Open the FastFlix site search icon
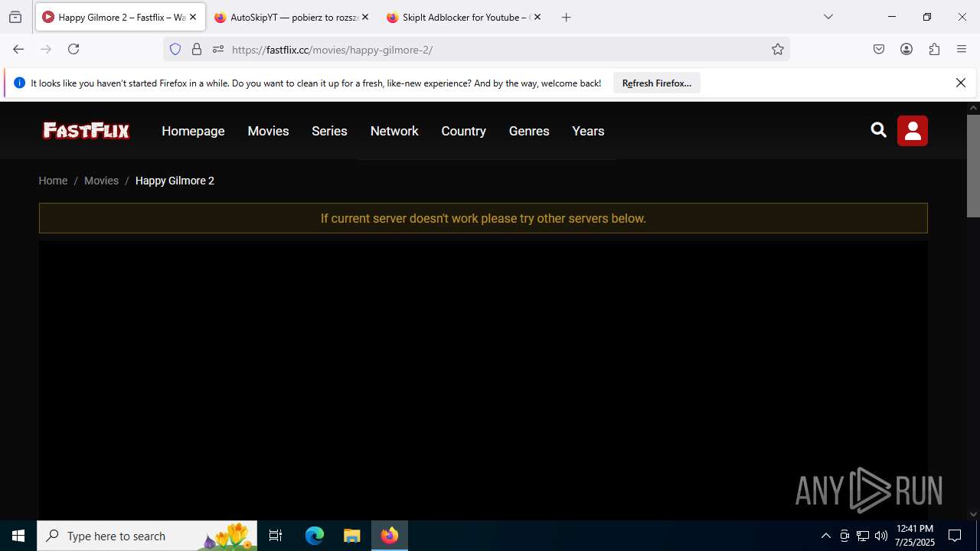 [878, 130]
